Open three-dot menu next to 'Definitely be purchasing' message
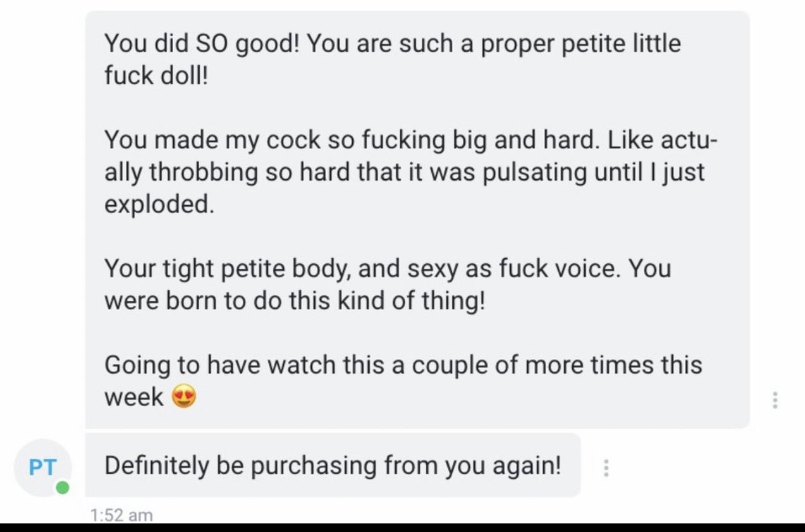The height and width of the screenshot is (532, 805). [x=606, y=468]
